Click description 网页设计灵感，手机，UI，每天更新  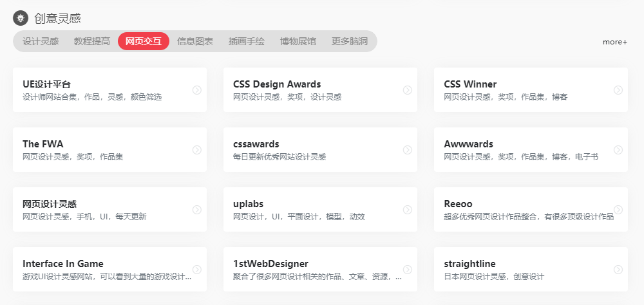pos(84,217)
